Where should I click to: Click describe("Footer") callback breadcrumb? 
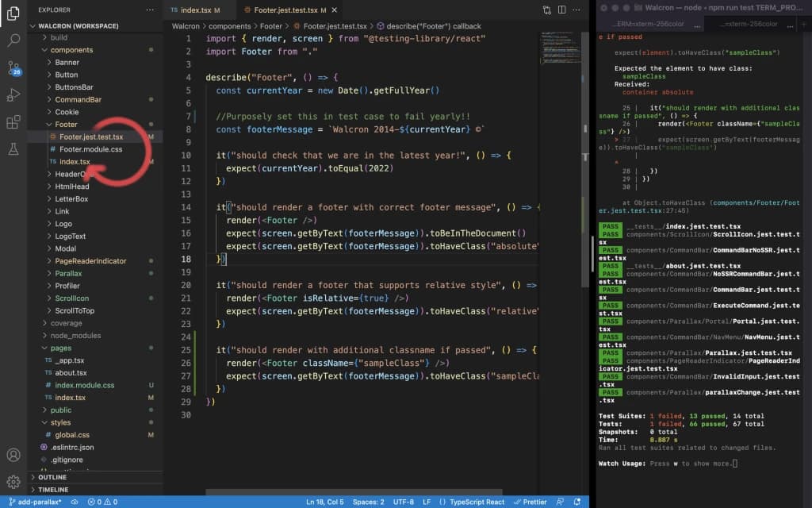pos(429,26)
